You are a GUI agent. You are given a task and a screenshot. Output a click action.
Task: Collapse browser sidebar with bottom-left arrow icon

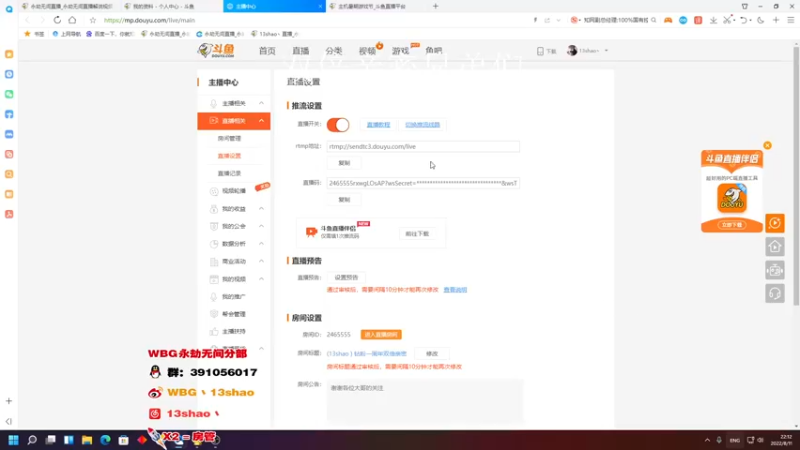click(9, 421)
